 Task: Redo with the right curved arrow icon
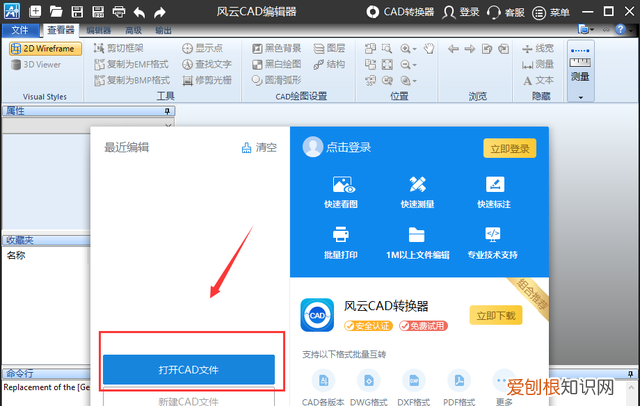coord(160,12)
